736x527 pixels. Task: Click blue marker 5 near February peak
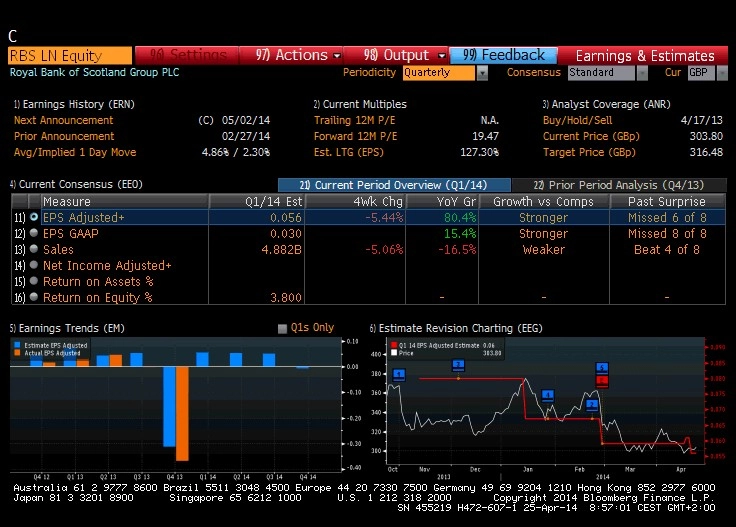tap(602, 367)
